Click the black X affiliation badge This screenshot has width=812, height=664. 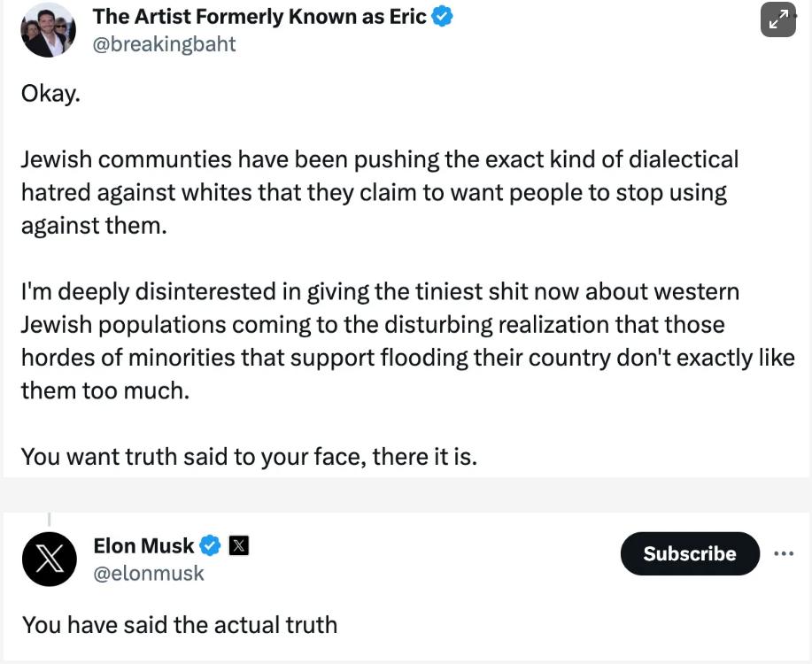(239, 545)
